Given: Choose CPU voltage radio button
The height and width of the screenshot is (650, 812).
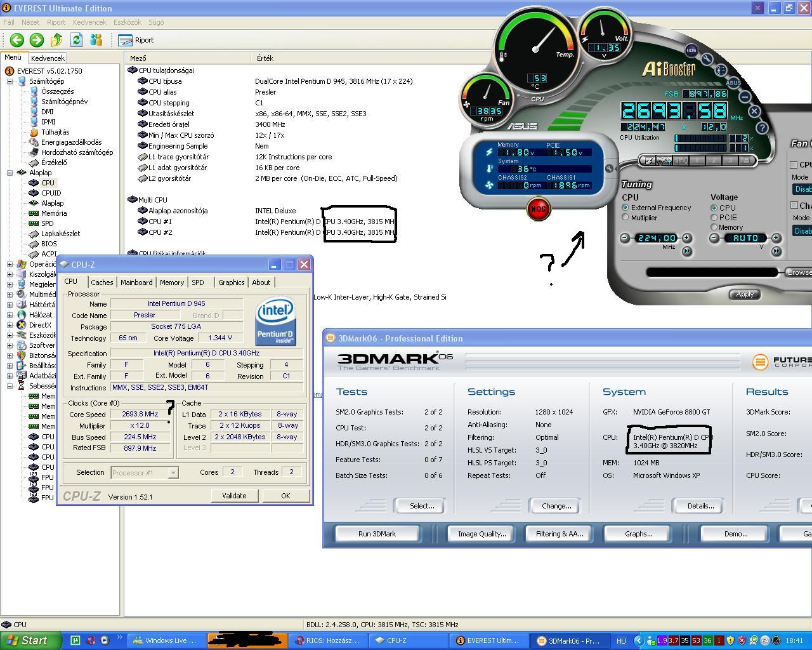Looking at the screenshot, I should (714, 208).
